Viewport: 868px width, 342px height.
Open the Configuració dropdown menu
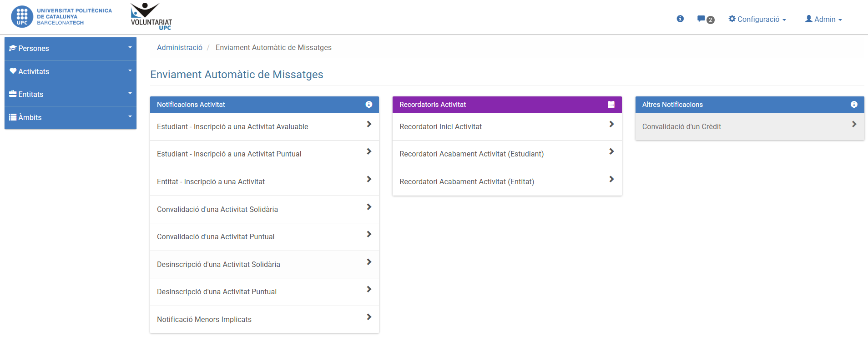tap(757, 19)
